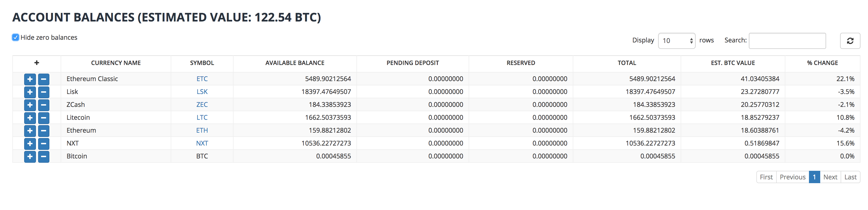Click the 0.51869847 BTC value cell
The width and height of the screenshot is (868, 210).
[x=761, y=143]
